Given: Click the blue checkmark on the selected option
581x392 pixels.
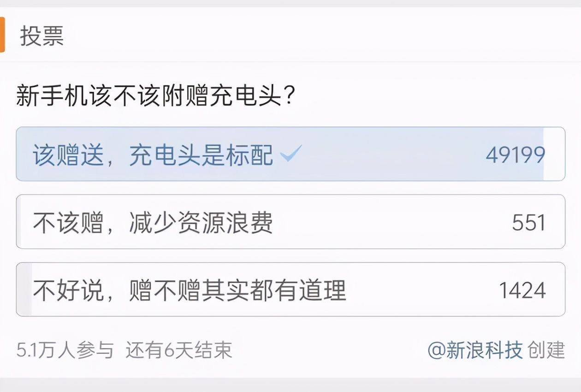Looking at the screenshot, I should [x=290, y=154].
